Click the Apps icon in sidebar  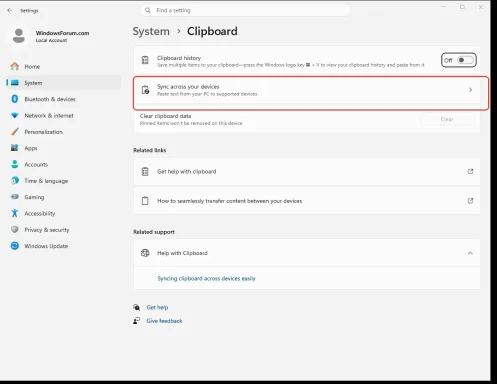click(15, 148)
